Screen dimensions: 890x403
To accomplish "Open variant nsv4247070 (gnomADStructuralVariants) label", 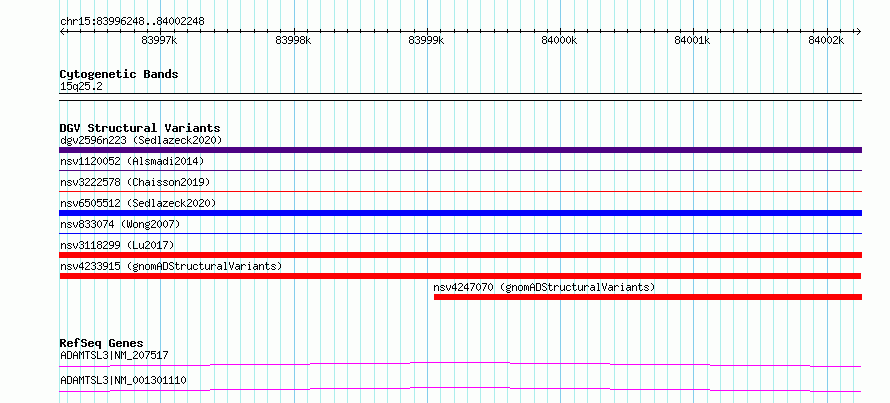I will point(544,287).
